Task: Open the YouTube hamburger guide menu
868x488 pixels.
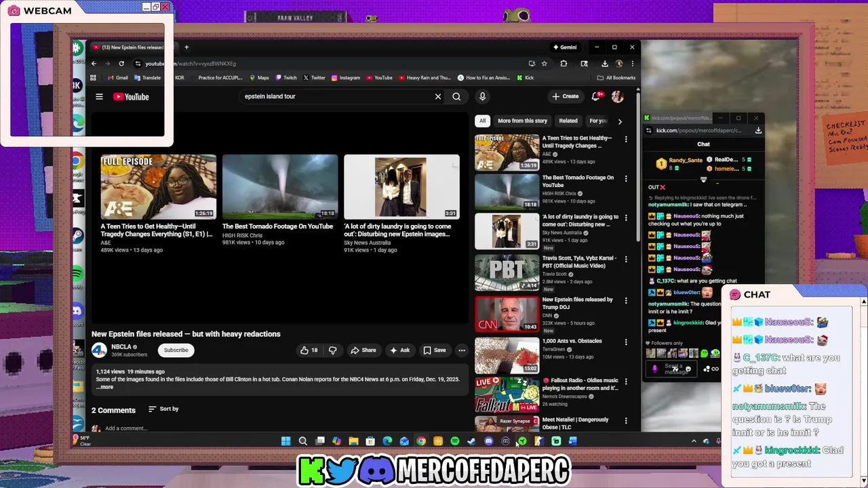Action: 99,97
